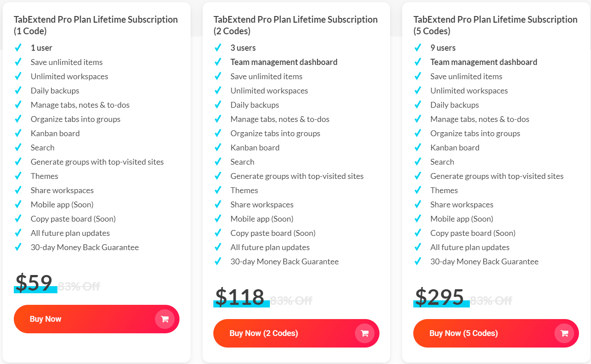Click Buy Now on the 1 Code plan
Screen dimensions: 591x364
(x=96, y=319)
